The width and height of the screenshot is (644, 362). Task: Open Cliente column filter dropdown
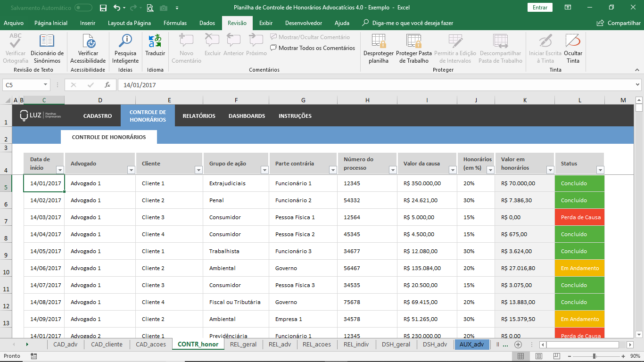pos(198,170)
